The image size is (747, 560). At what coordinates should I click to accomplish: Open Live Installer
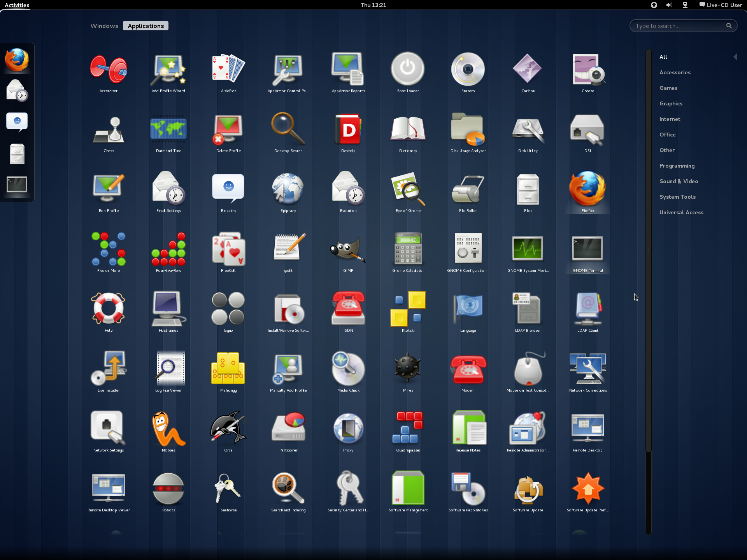coord(109,372)
